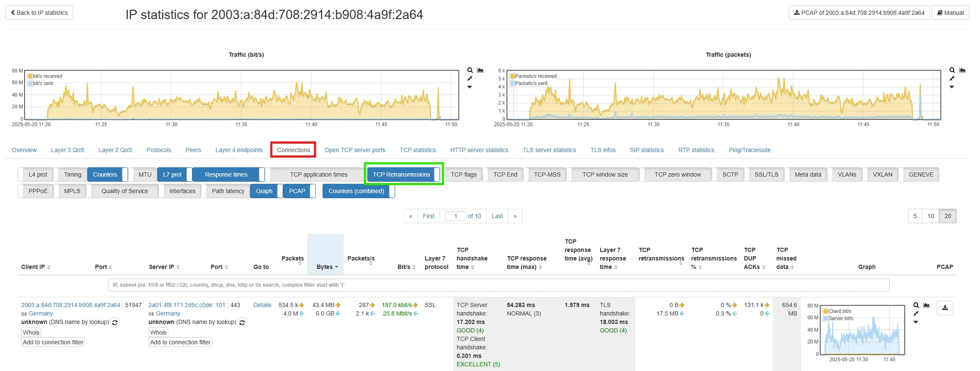Enable the TCP flags column toggle

tap(463, 174)
